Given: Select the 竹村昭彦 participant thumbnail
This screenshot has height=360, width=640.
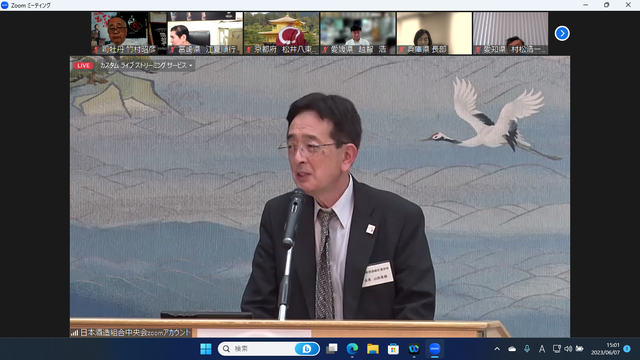Looking at the screenshot, I should (x=128, y=33).
